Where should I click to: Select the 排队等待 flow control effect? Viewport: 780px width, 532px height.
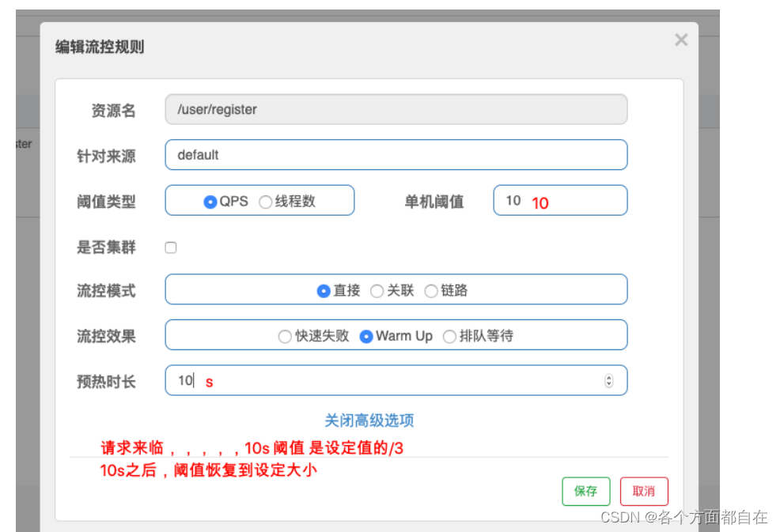coord(449,336)
